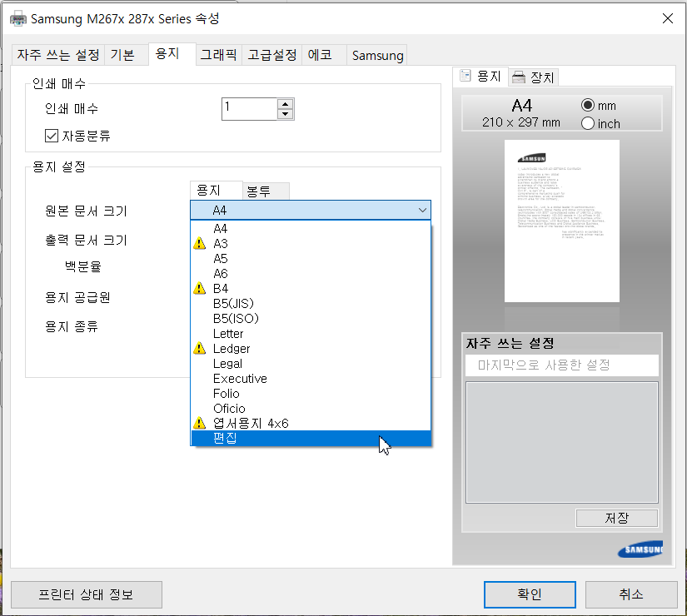
Task: Choose Letter from the size list
Action: click(x=311, y=334)
